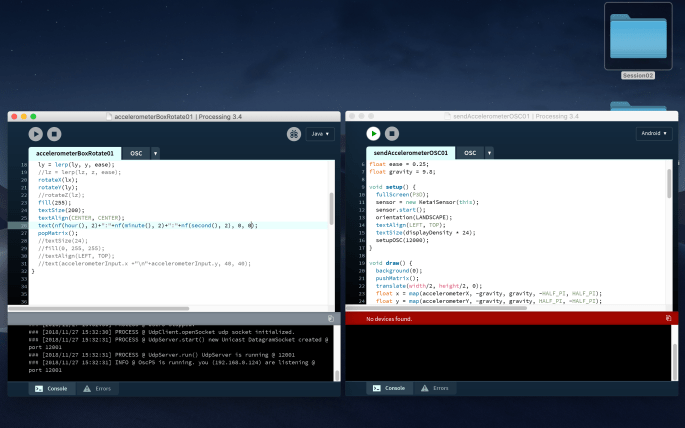The width and height of the screenshot is (685, 428).
Task: Stop the sendAccelerometerOSC01 sketch
Action: tap(392, 134)
